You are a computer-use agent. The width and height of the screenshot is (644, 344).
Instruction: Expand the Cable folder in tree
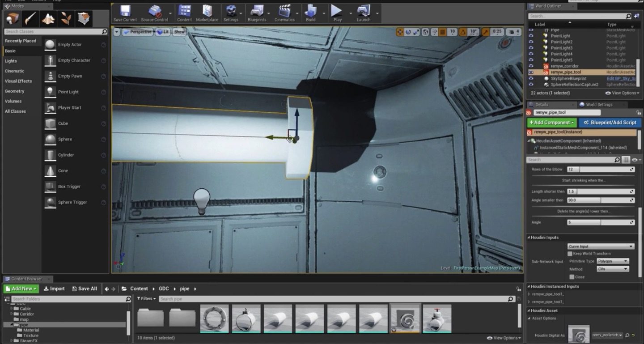[12, 309]
